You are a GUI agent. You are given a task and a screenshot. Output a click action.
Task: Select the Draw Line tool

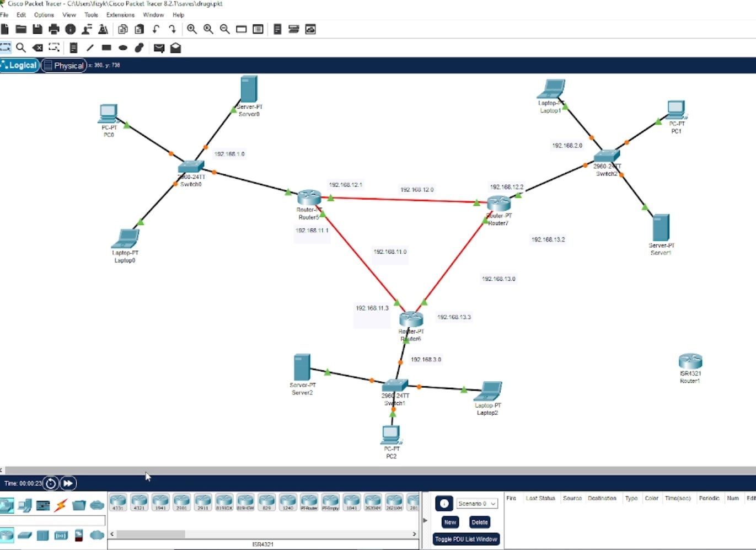90,48
